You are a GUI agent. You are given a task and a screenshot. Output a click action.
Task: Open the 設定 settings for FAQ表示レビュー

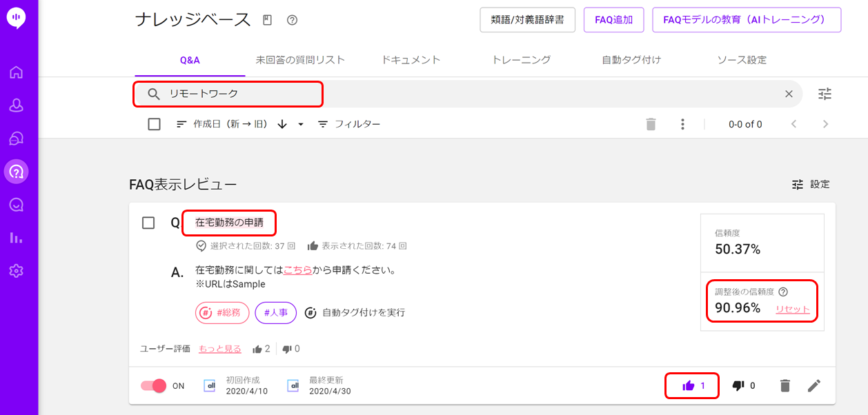[x=811, y=184]
